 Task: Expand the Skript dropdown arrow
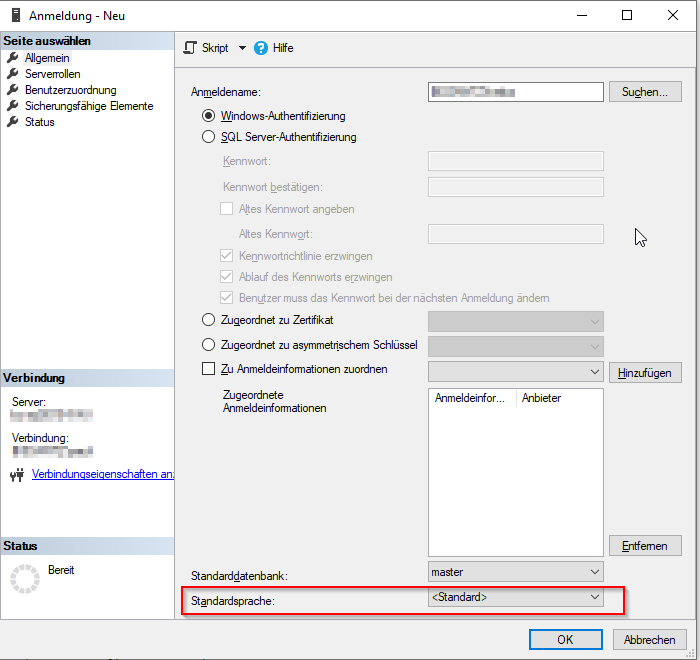click(x=242, y=48)
